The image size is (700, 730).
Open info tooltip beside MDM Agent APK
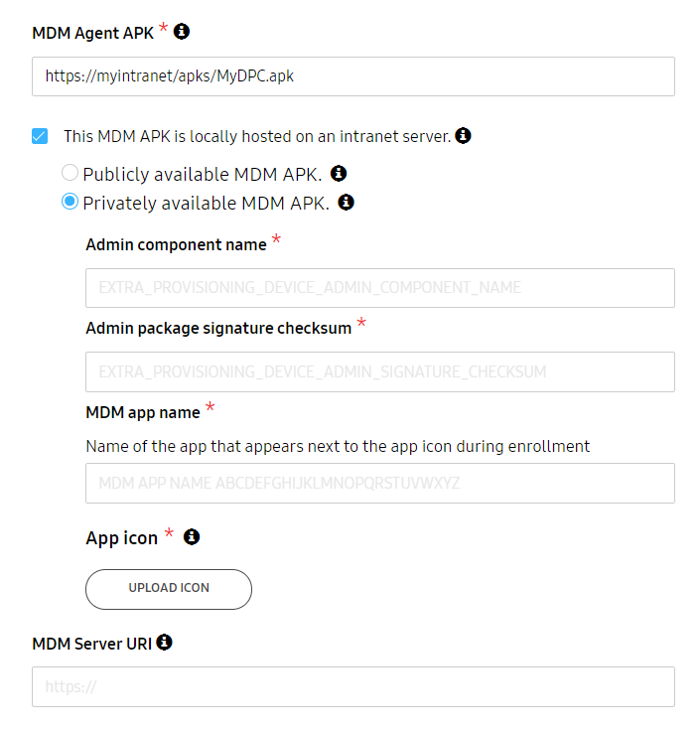click(x=182, y=32)
